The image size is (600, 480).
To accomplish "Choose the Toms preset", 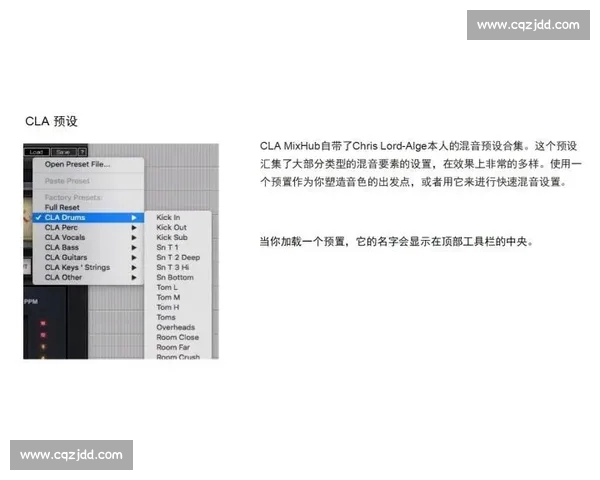I will click(x=178, y=317).
